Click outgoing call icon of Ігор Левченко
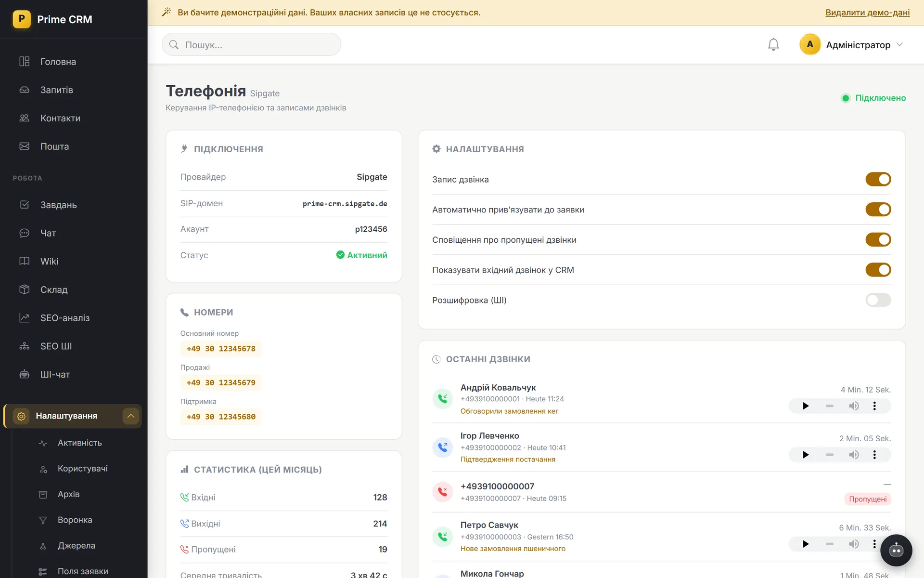The image size is (924, 578). (443, 447)
